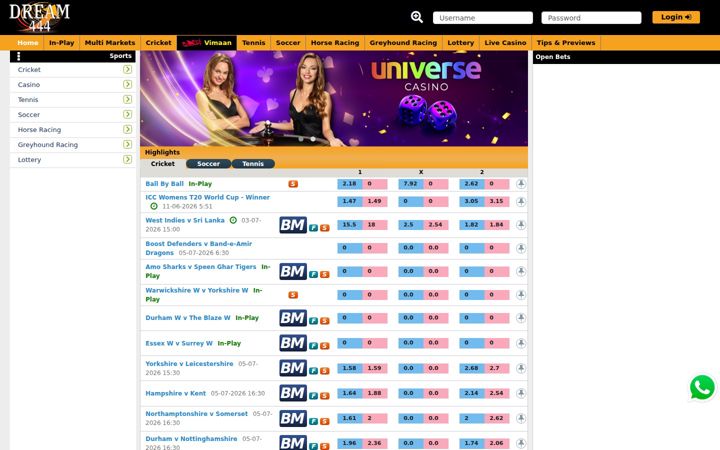Switch to the Tennis highlights tab
720x450 pixels.
coord(253,164)
